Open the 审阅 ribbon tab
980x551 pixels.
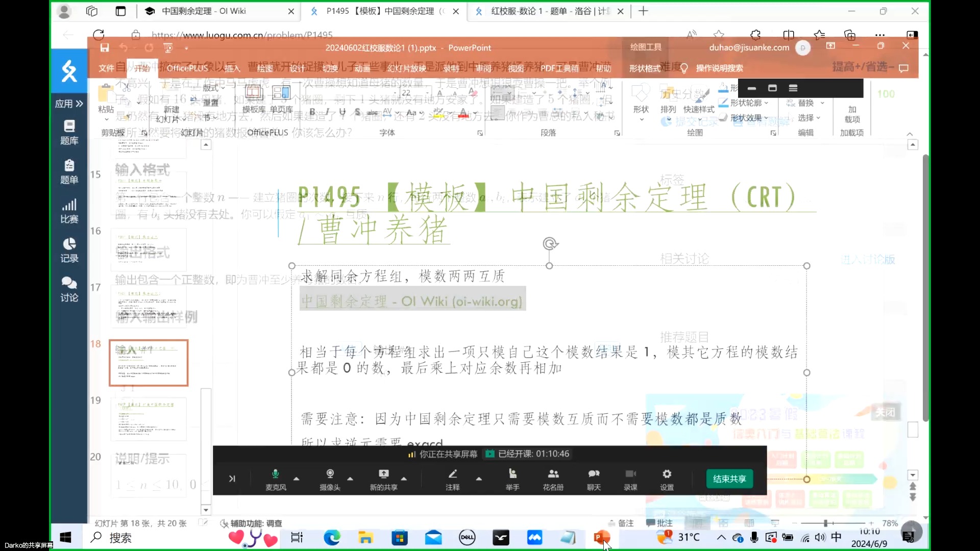tap(483, 68)
